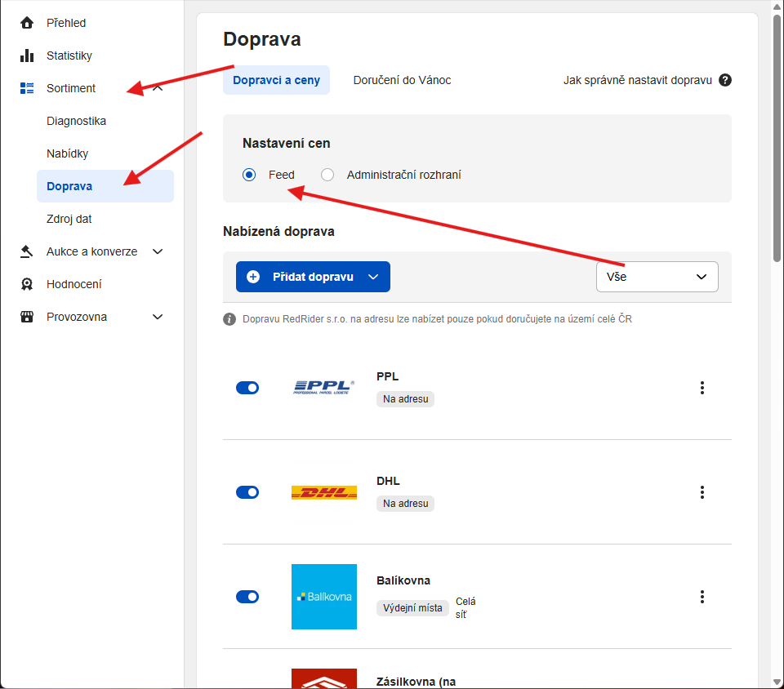
Task: Open the PPL three-dot options menu
Action: coord(702,388)
